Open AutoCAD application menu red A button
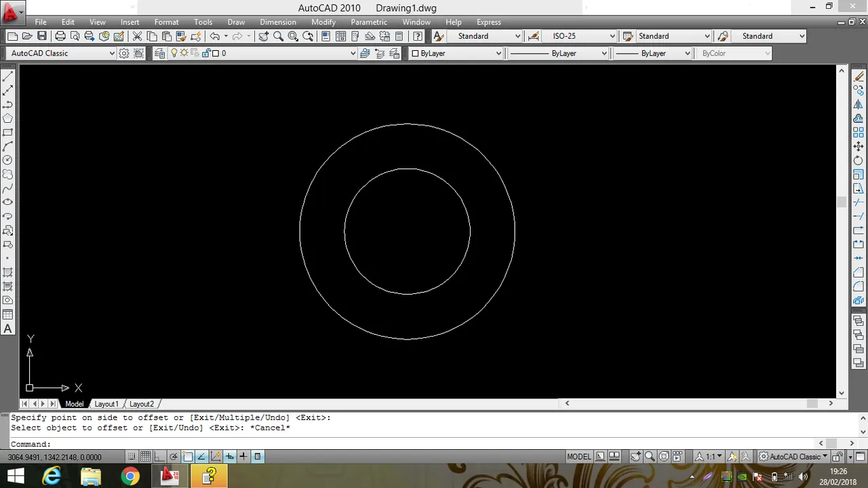This screenshot has height=488, width=868. [12, 12]
